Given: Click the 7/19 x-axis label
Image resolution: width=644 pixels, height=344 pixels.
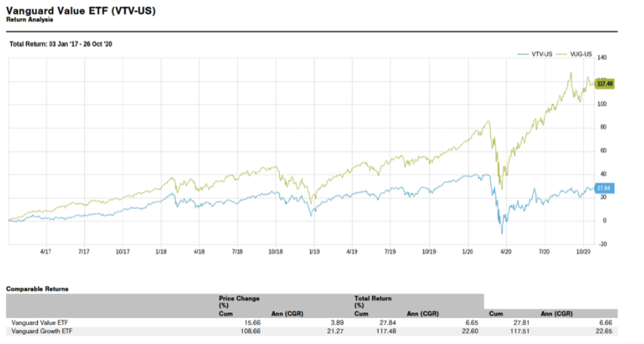Looking at the screenshot, I should [x=390, y=251].
